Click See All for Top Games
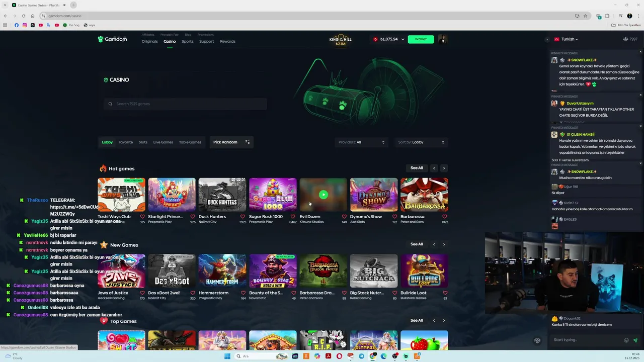644x362 pixels. pyautogui.click(x=417, y=320)
